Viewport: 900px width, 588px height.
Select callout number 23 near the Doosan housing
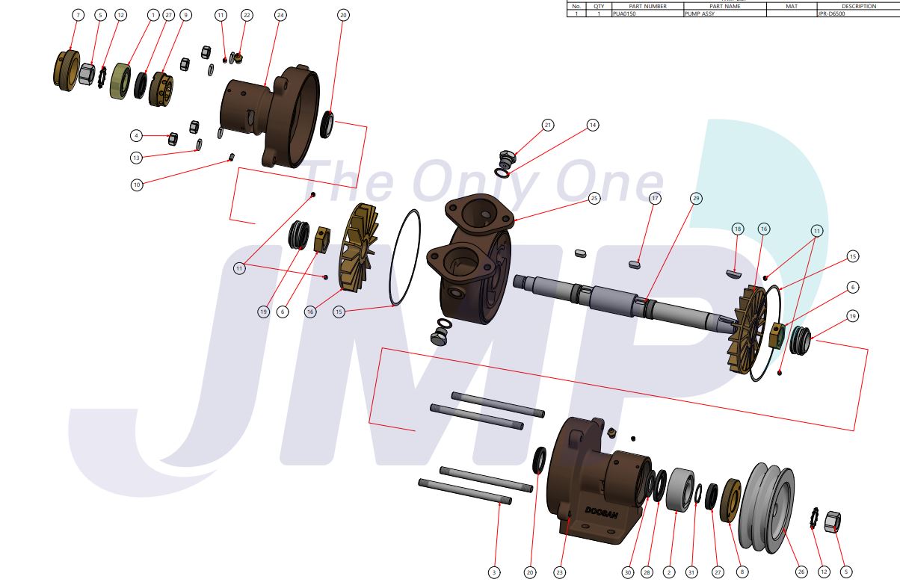click(559, 572)
